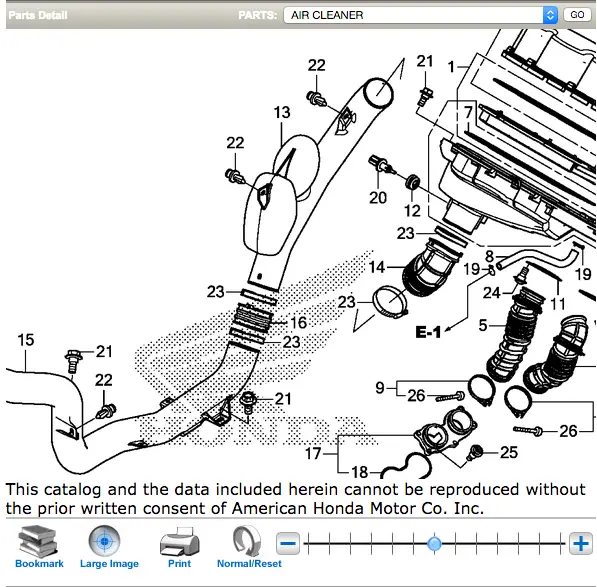The image size is (597, 587).
Task: Click the Normal/Reset arrow icon
Action: (x=247, y=541)
